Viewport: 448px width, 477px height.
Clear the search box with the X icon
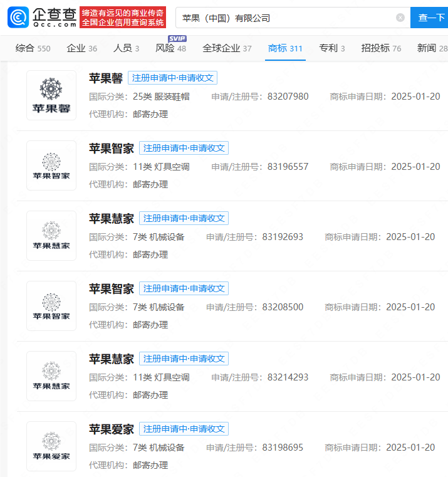[x=400, y=18]
